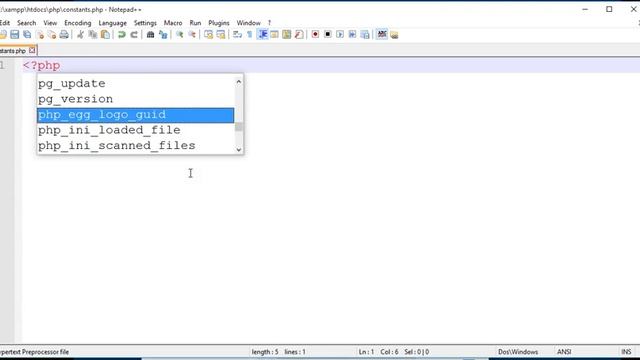Run macro multiple times icon

(352, 35)
